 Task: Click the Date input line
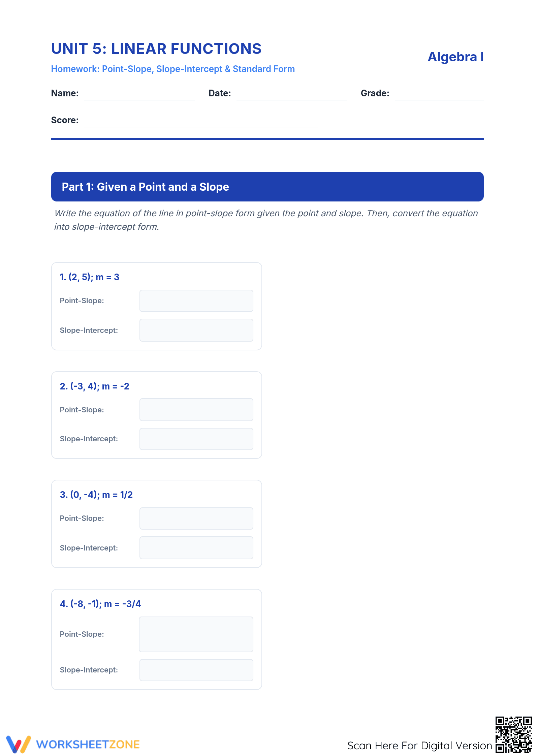point(292,94)
